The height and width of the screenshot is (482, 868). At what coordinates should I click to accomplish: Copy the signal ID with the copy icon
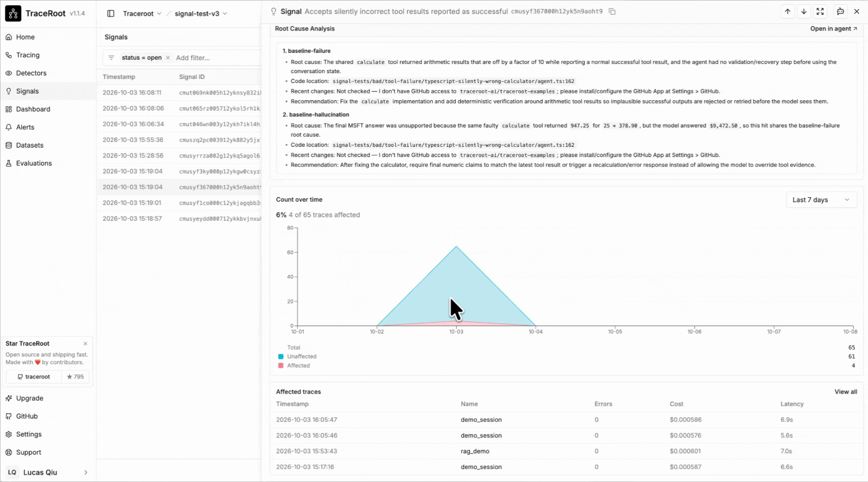pos(612,12)
